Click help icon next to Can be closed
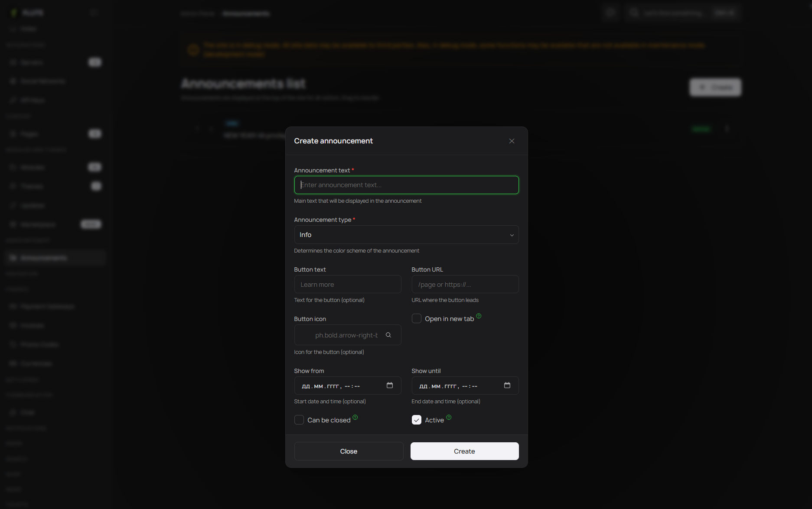Screen dimensions: 812x509 (x=355, y=417)
